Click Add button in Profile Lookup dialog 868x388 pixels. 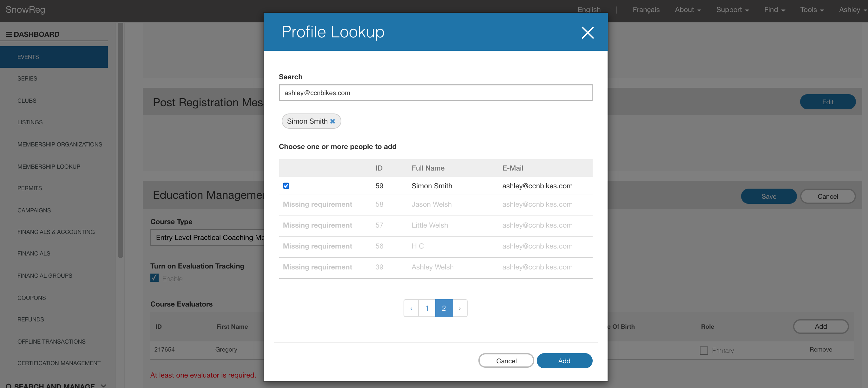(564, 361)
